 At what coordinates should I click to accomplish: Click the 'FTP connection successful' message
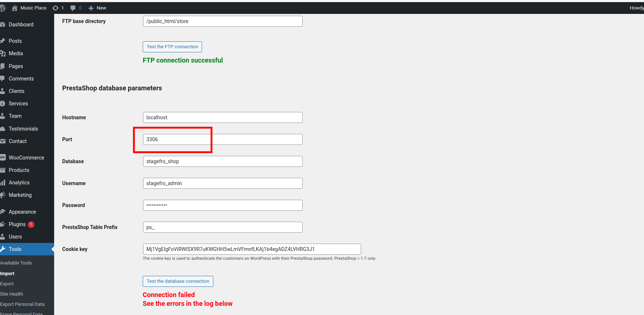coord(183,60)
